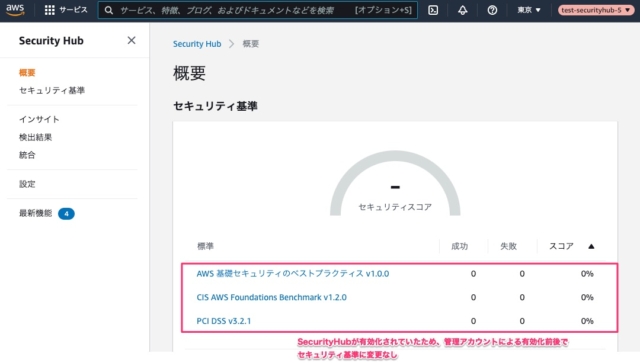640x363 pixels.
Task: Focus the AWS services search field
Action: click(258, 10)
